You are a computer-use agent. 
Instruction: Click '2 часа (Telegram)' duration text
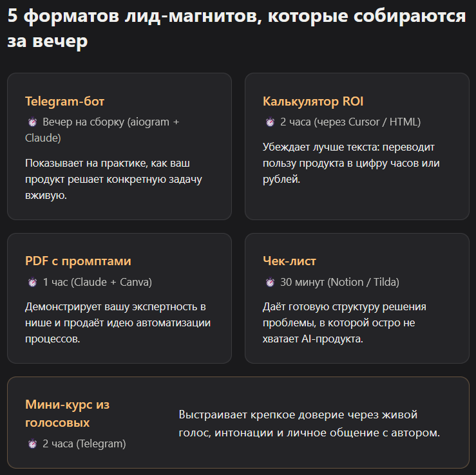84,443
